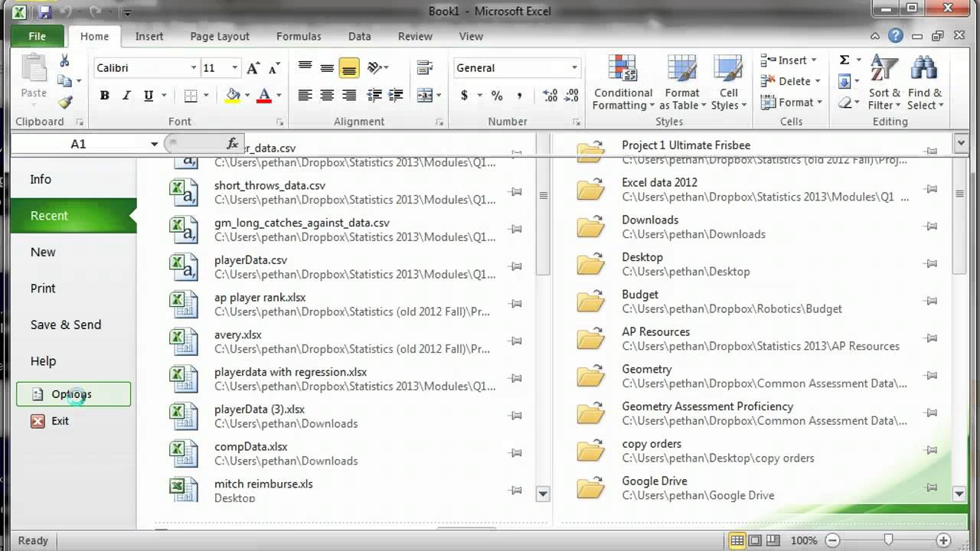Pin playerData.csv to recent list
Image resolution: width=980 pixels, height=551 pixels.
[x=516, y=266]
